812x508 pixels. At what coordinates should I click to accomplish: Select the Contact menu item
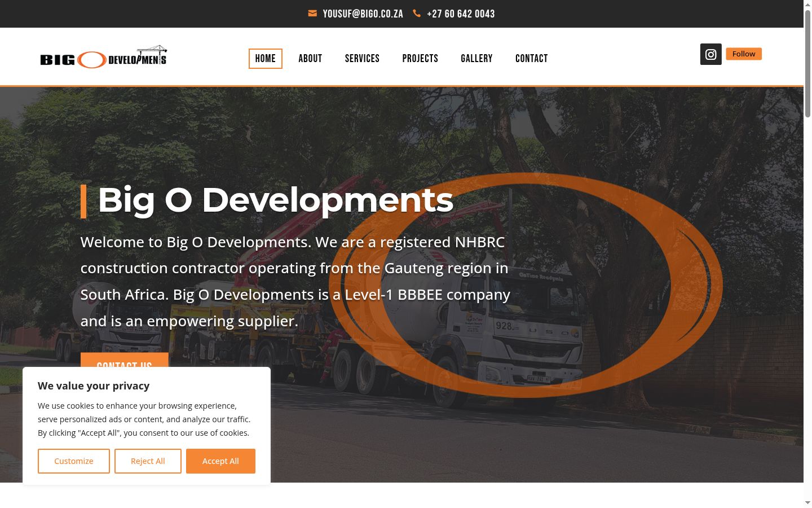click(532, 59)
